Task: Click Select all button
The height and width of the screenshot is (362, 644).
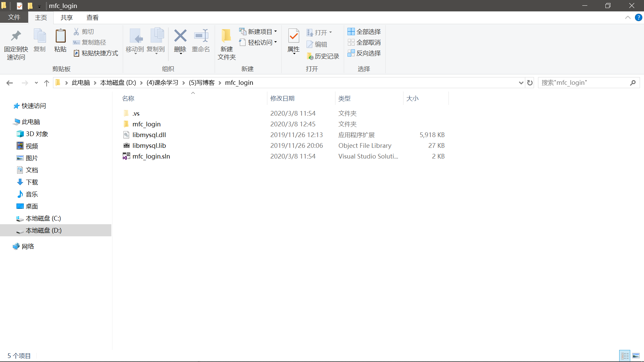Action: 364,32
